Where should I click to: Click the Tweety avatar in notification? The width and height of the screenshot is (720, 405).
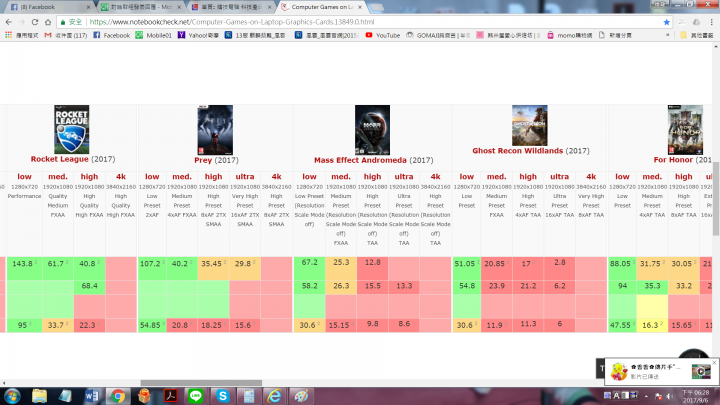tap(619, 371)
